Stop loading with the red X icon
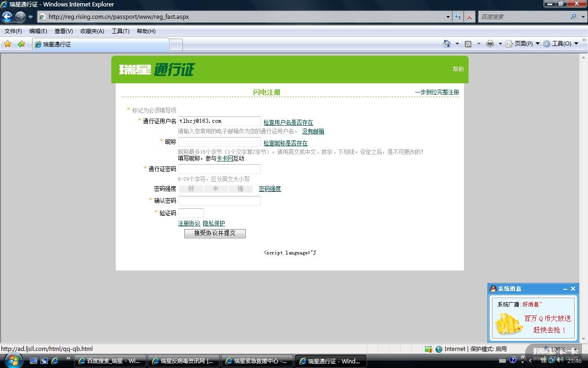Image resolution: width=588 pixels, height=368 pixels. coord(469,17)
